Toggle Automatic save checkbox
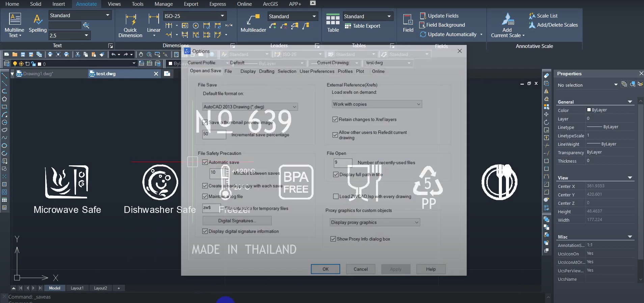 point(205,162)
